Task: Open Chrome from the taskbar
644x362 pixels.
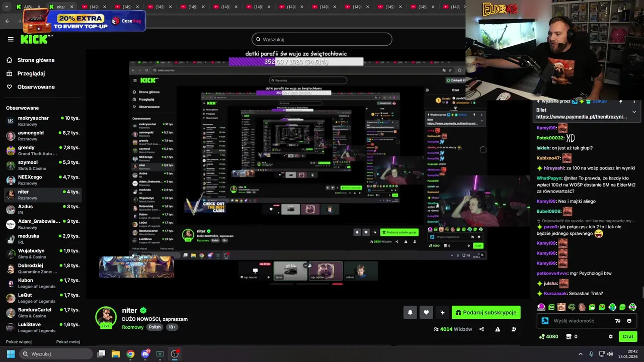Action: click(130, 354)
